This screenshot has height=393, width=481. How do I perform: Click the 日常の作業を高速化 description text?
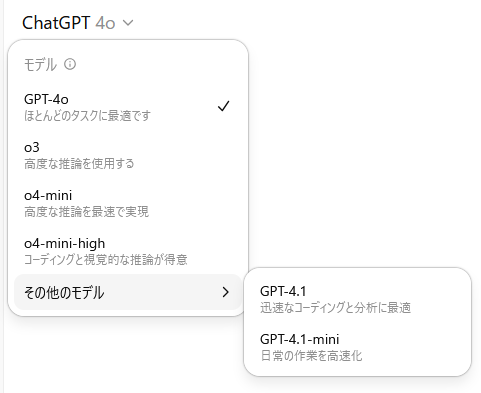tap(311, 355)
